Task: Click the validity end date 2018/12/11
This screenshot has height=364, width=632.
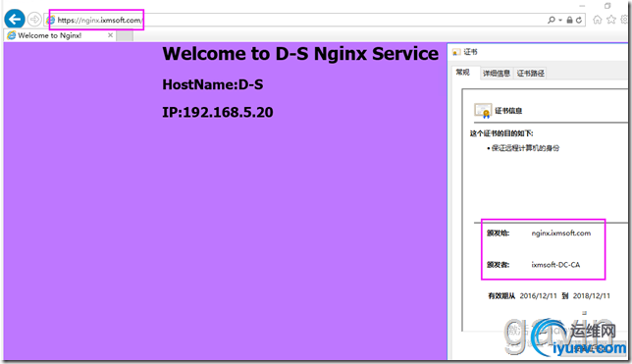Action: [x=592, y=296]
